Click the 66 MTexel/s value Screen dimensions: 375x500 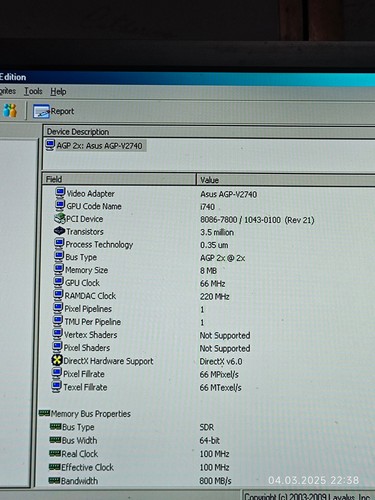pos(220,388)
